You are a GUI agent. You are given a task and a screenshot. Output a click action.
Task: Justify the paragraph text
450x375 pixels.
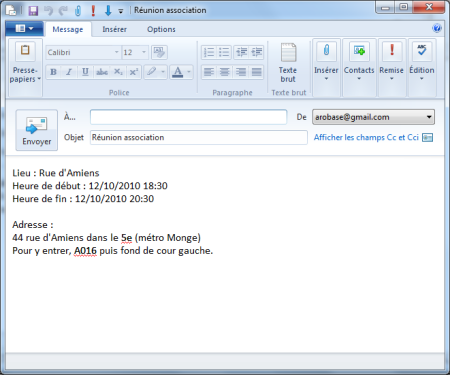click(256, 72)
